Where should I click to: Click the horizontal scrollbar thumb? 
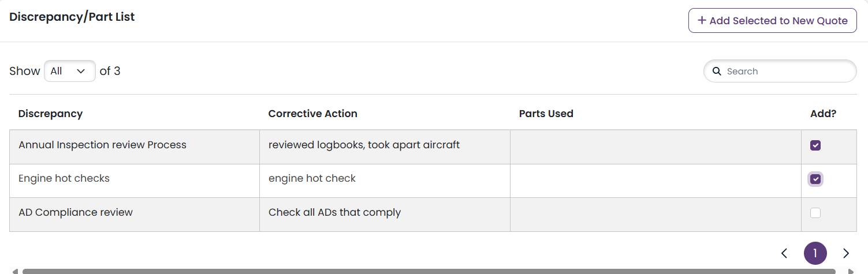pyautogui.click(x=429, y=271)
